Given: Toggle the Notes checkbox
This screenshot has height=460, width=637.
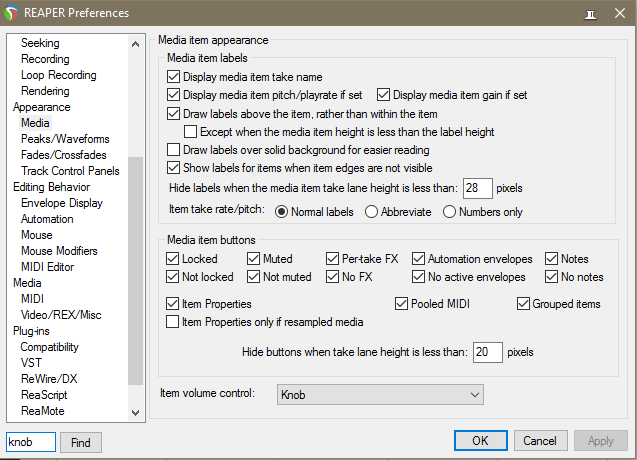Looking at the screenshot, I should pos(551,259).
